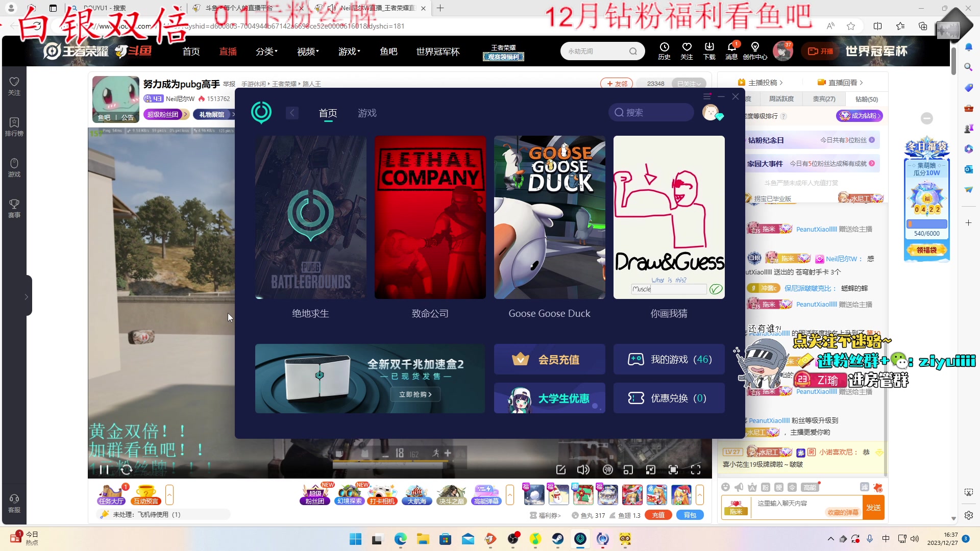Click 会员充值 membership recharge button
Screen dimensions: 980x551
pyautogui.click(x=549, y=359)
